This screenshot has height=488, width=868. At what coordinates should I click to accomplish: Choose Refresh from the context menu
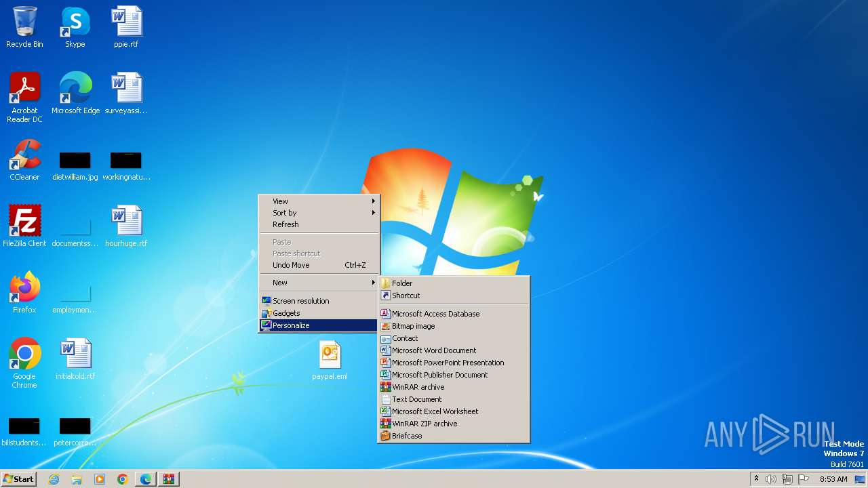click(x=319, y=224)
